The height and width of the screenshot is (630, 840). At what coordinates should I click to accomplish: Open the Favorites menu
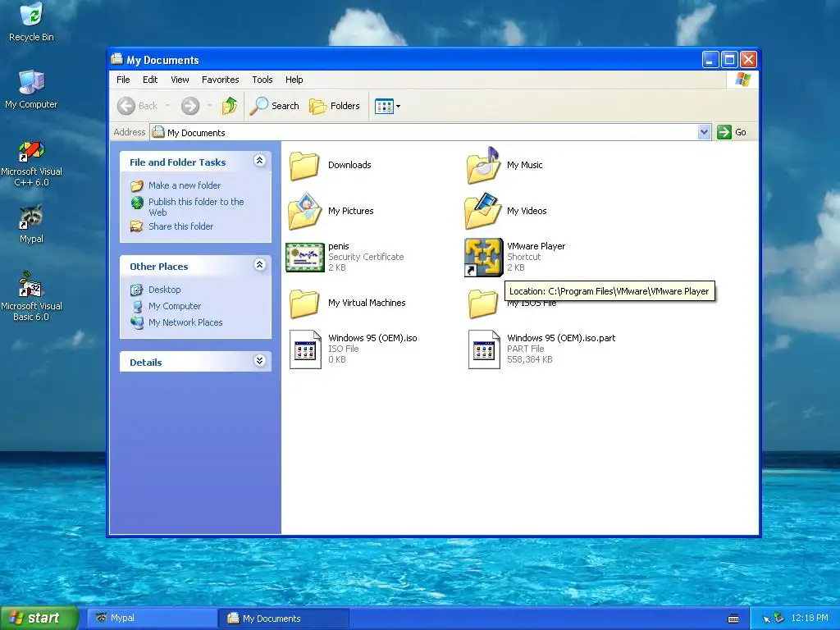click(x=220, y=80)
